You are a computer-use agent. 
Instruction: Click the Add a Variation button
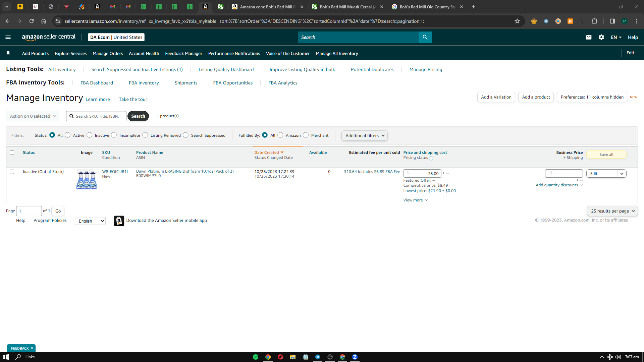tap(496, 97)
